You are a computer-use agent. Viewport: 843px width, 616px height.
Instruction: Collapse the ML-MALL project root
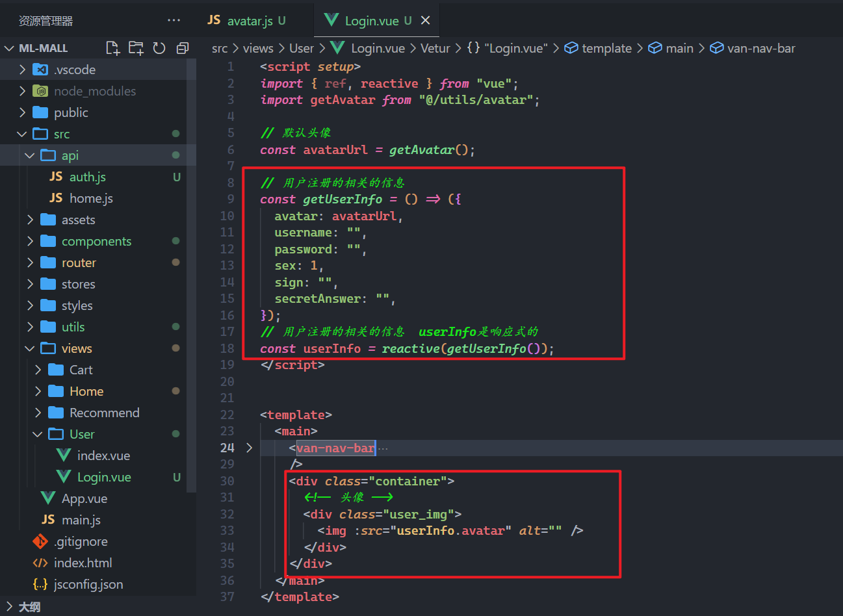click(x=9, y=48)
